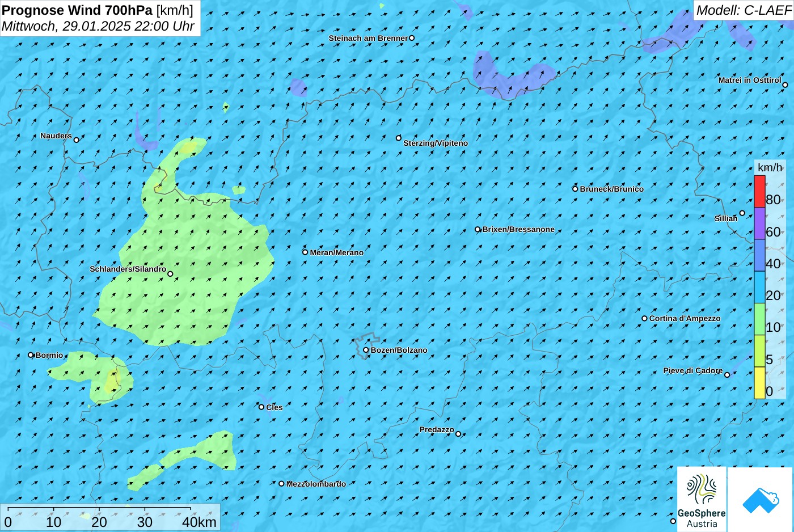Click the Bormio location marker
Screen dimensions: 794x532
pyautogui.click(x=31, y=355)
